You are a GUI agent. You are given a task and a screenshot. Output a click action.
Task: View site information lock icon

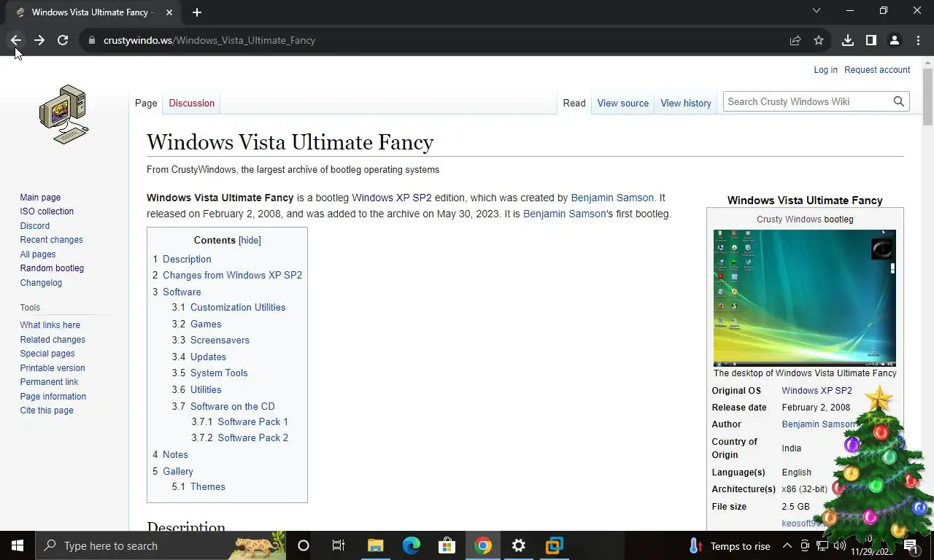pyautogui.click(x=91, y=40)
